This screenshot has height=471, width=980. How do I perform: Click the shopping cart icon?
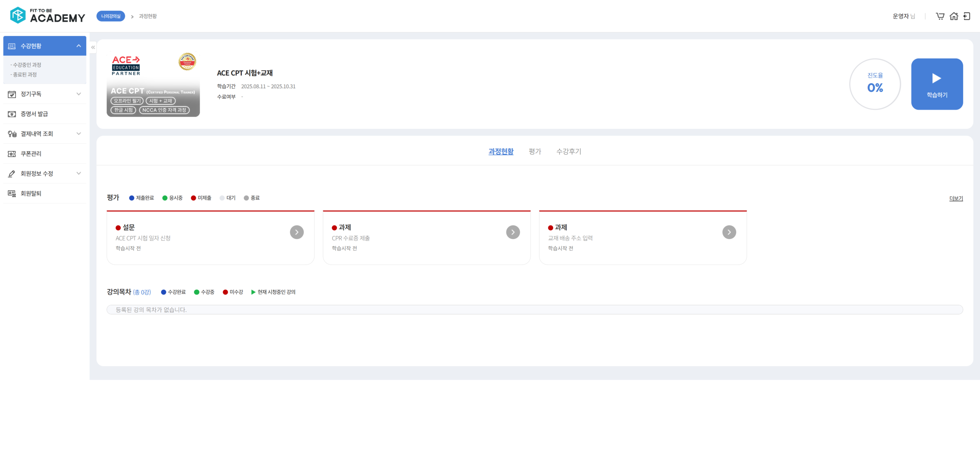(940, 16)
